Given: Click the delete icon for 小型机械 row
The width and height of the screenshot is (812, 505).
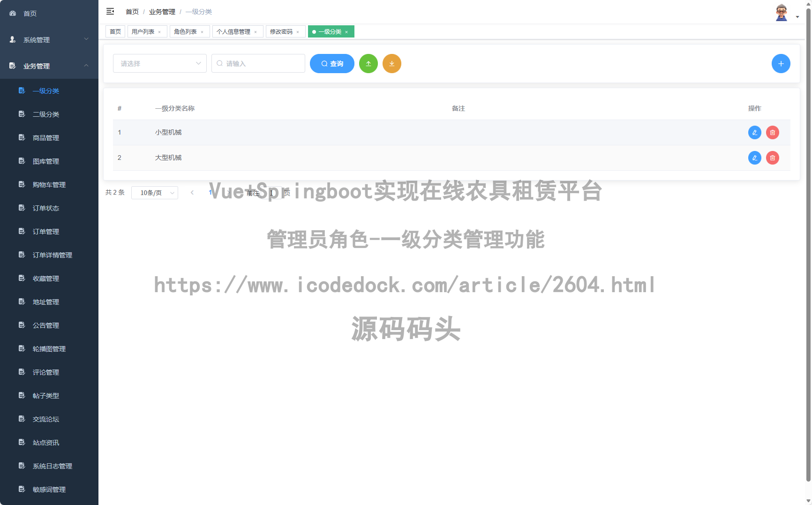Looking at the screenshot, I should point(772,132).
